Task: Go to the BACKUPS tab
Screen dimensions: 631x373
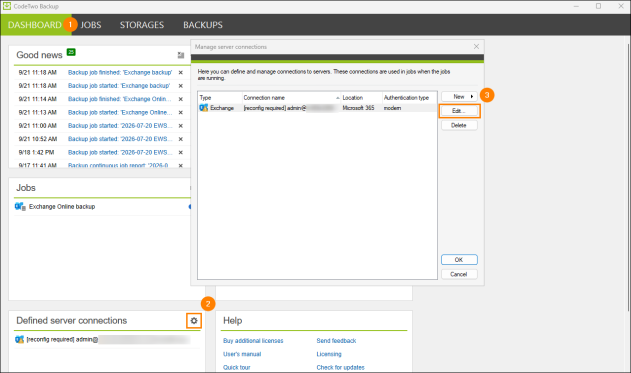Action: tap(203, 25)
